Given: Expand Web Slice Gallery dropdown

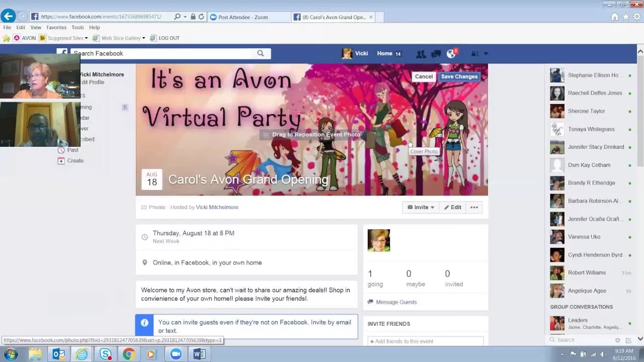Looking at the screenshot, I should tap(143, 38).
